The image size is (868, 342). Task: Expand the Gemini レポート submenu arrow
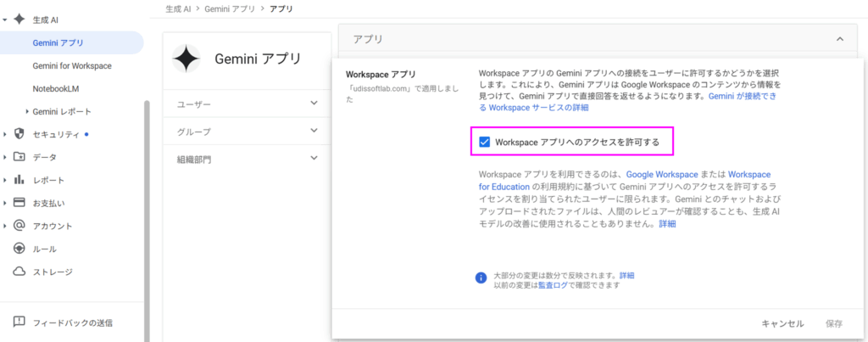pyautogui.click(x=27, y=111)
